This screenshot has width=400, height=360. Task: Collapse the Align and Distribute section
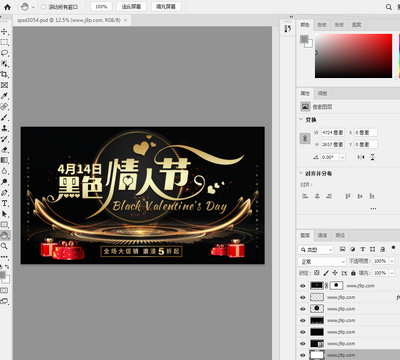coord(301,173)
